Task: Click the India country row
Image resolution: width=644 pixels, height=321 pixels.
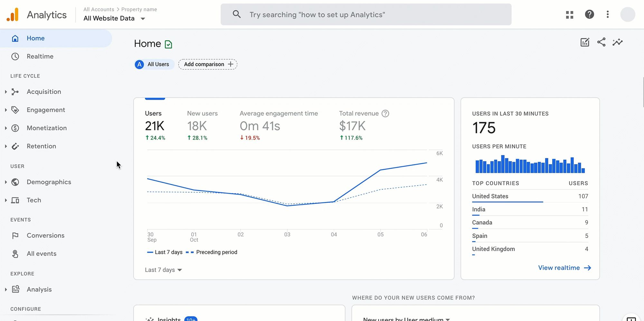Action: click(530, 210)
